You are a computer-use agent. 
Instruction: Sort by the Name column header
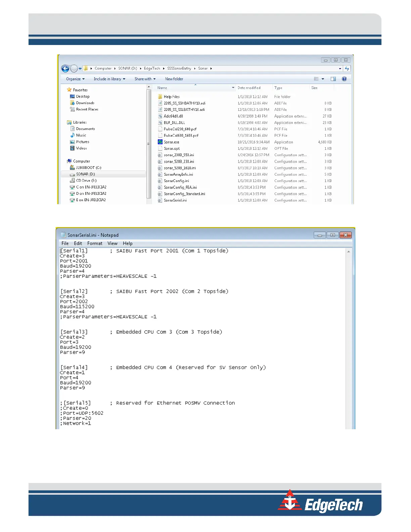162,88
